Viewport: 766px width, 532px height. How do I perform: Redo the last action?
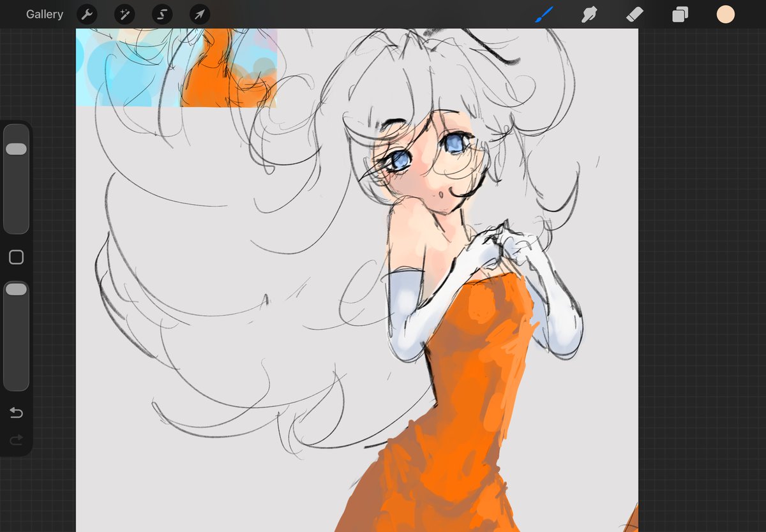tap(16, 440)
